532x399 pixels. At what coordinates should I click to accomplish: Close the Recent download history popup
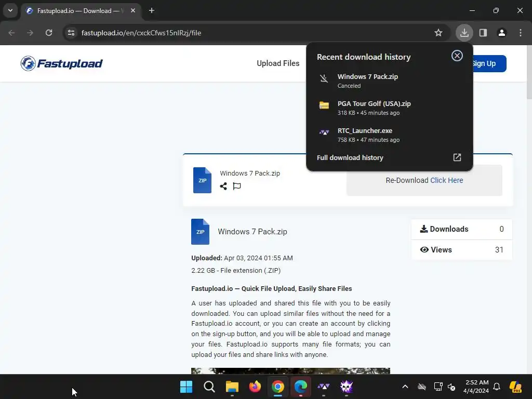coord(457,56)
